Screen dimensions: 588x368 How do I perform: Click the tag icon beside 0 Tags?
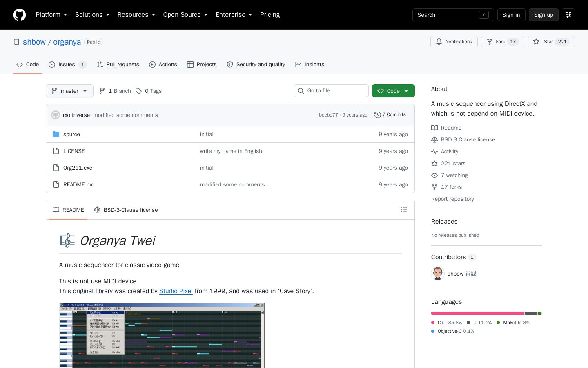tap(139, 91)
